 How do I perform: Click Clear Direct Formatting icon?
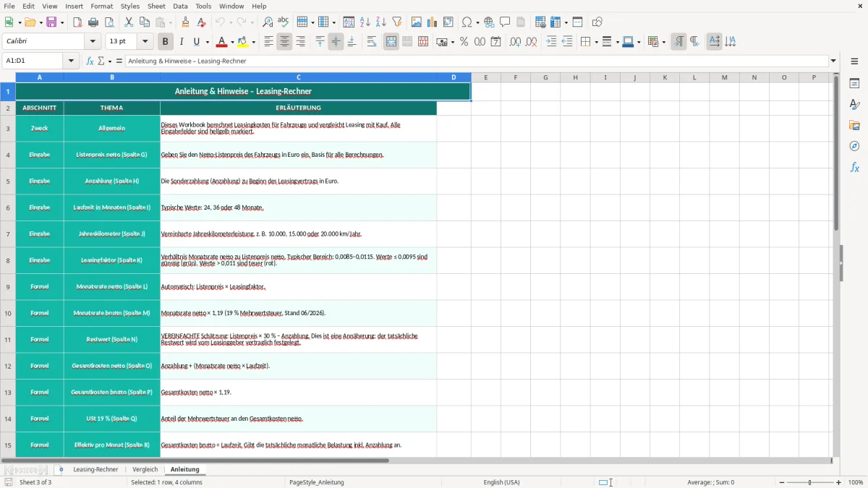[201, 22]
